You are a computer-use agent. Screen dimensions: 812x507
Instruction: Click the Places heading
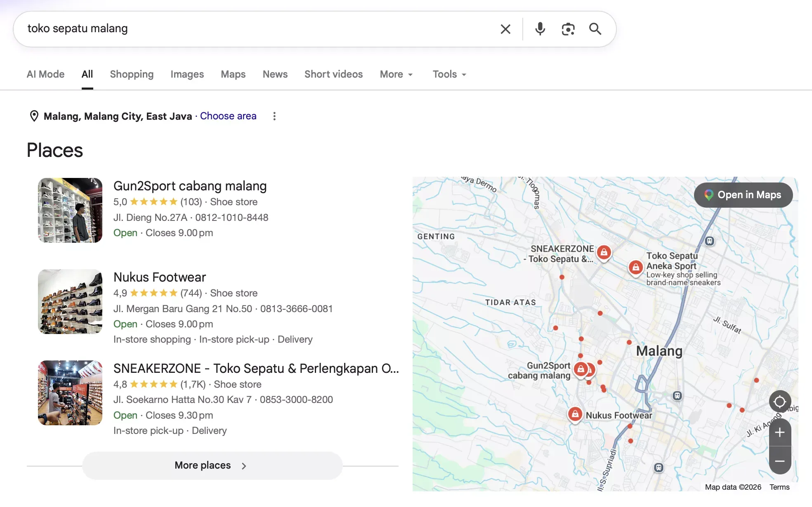coord(55,150)
